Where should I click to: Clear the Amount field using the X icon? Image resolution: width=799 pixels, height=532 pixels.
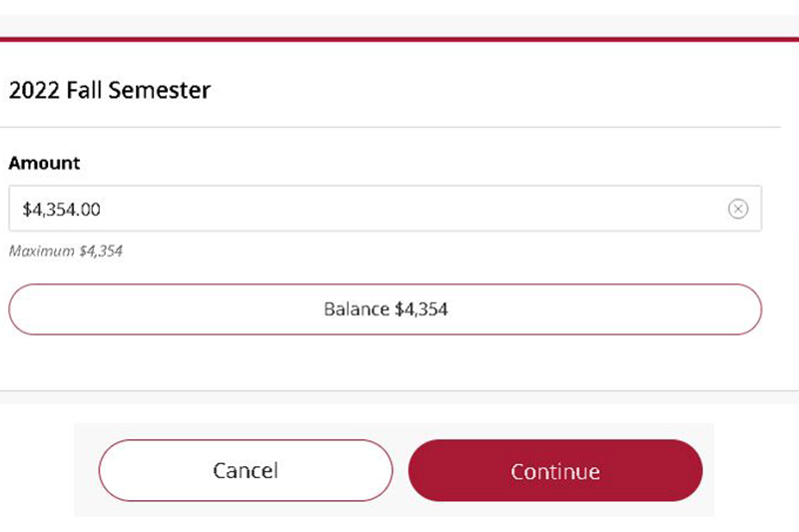[738, 209]
